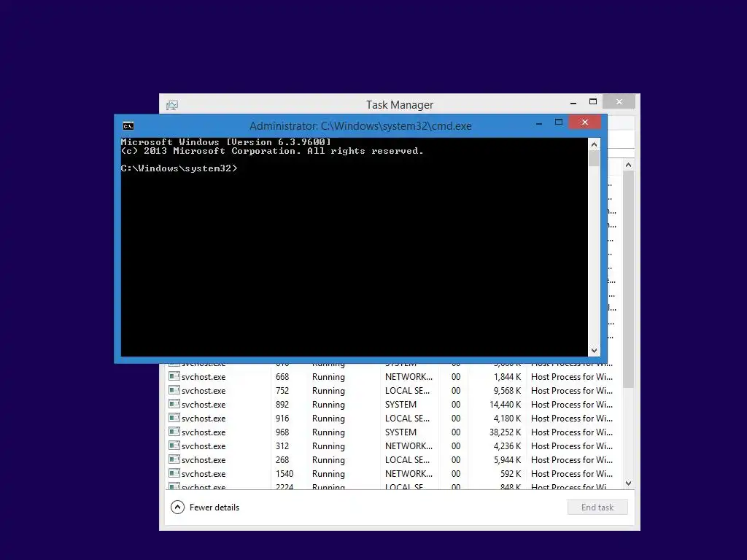The image size is (747, 560).
Task: Click svchost.exe process icon for PID 268
Action: [174, 459]
